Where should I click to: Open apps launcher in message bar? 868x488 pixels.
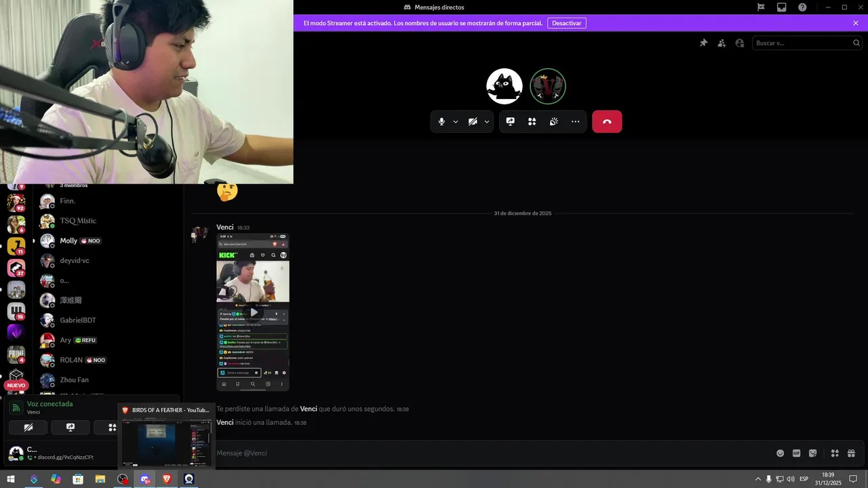pos(835,453)
